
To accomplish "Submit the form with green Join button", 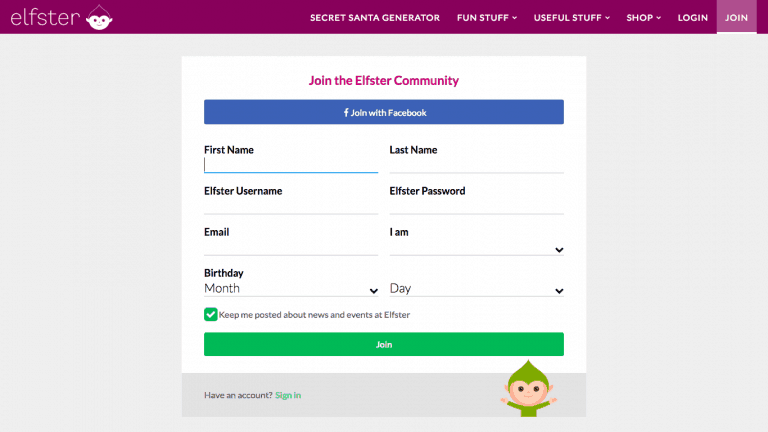I will [x=384, y=344].
